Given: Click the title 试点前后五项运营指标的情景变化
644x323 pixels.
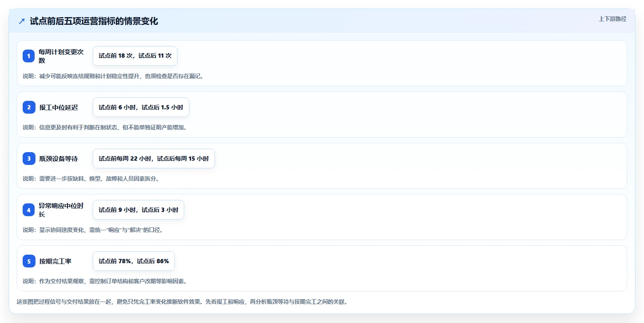Looking at the screenshot, I should 94,21.
